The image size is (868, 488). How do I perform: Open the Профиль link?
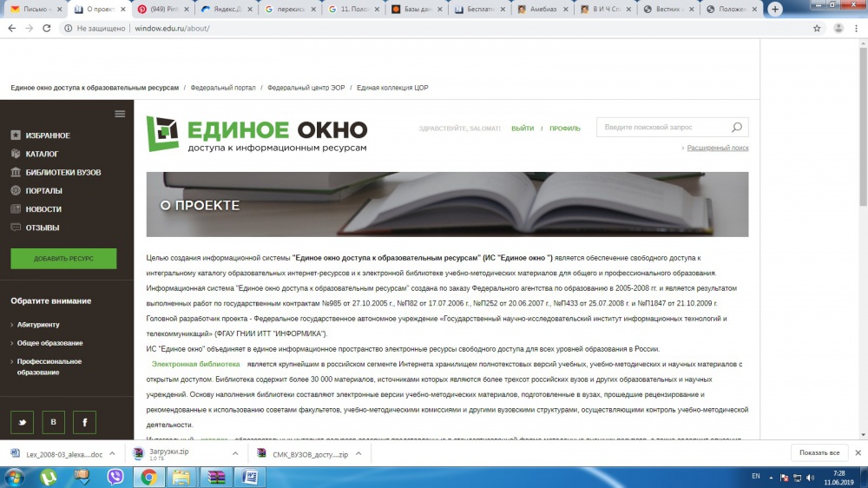(x=565, y=129)
